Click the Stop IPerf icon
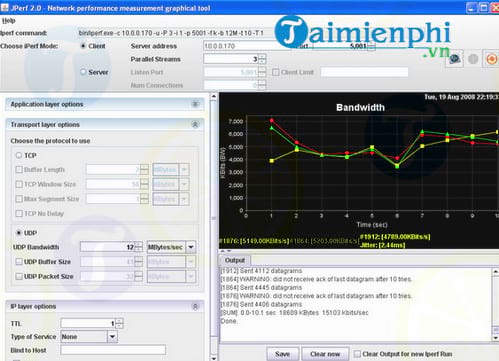Viewport: 499px width, 361px height. tap(473, 59)
